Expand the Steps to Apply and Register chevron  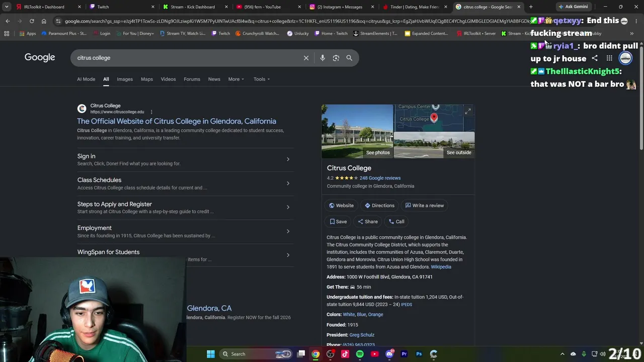[288, 207]
